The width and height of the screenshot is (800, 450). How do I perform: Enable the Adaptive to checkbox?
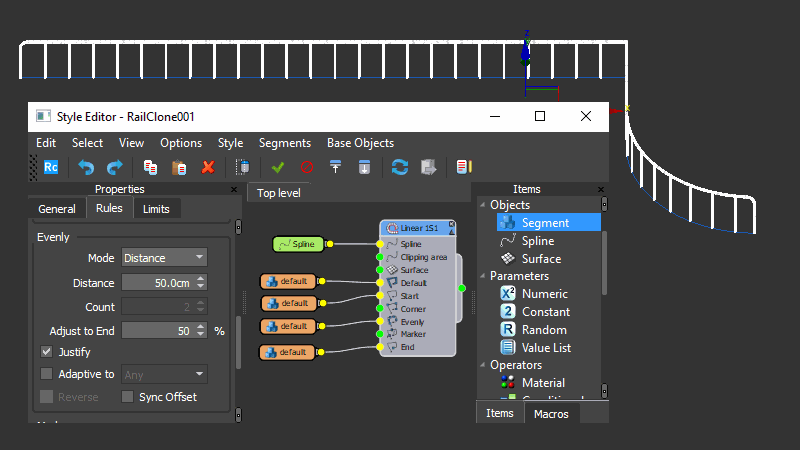[x=47, y=374]
